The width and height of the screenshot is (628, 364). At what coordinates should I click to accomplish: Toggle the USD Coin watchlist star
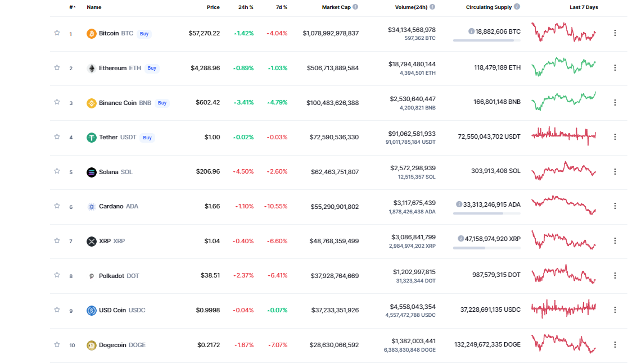click(57, 310)
